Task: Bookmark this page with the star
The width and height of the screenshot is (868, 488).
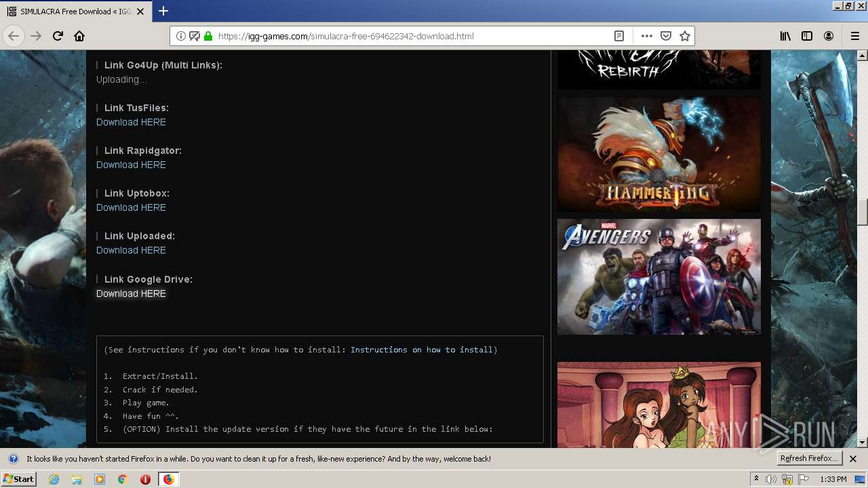Action: tap(685, 36)
